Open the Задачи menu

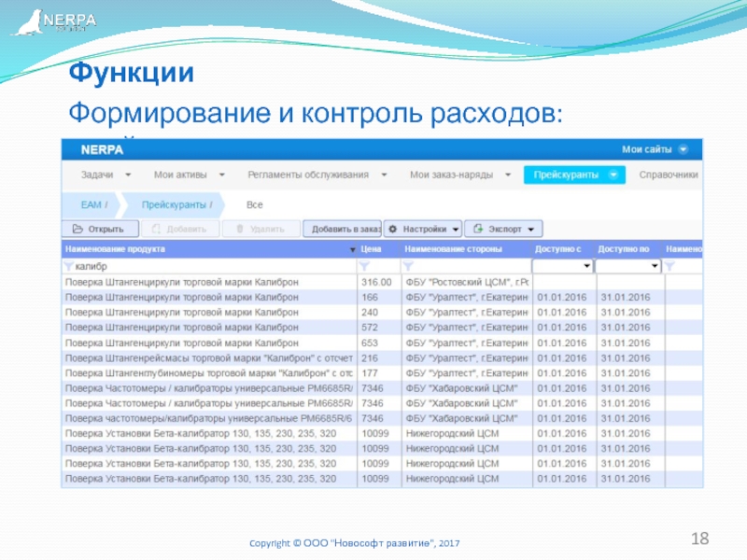(x=105, y=175)
